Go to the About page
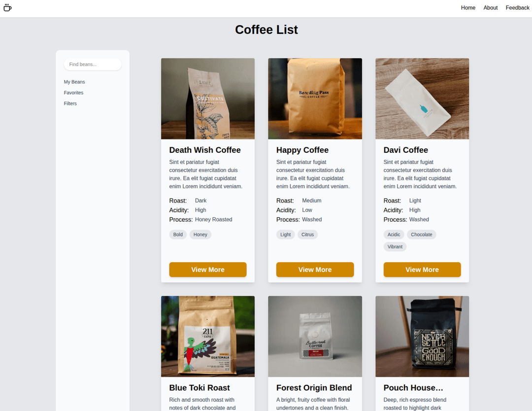The image size is (532, 411). coord(490,8)
